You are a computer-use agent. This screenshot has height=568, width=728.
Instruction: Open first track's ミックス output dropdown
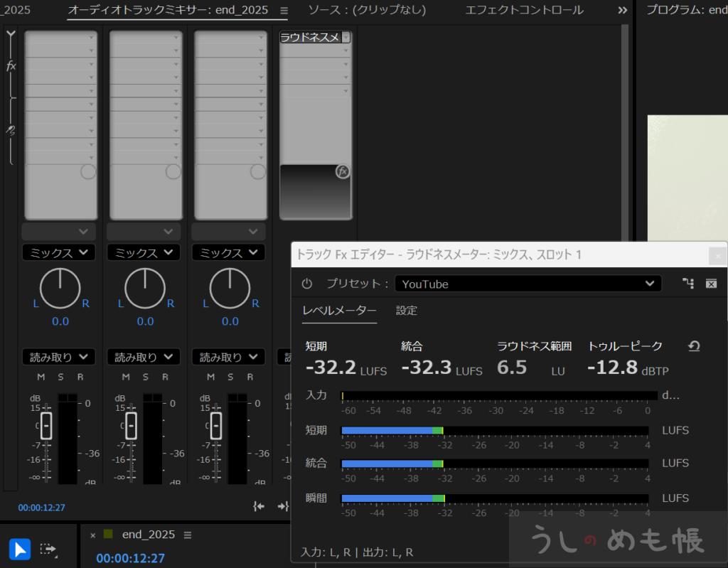[58, 252]
